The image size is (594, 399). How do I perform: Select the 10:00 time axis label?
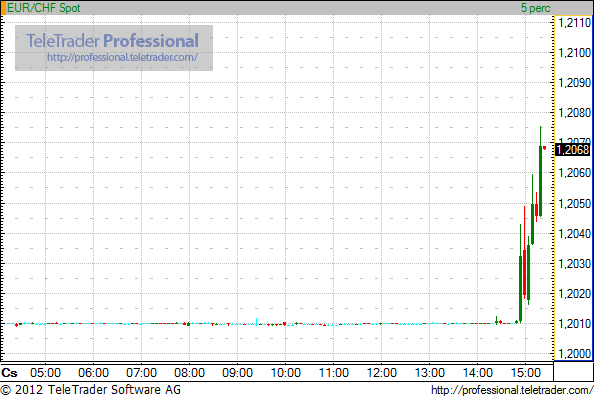click(286, 373)
